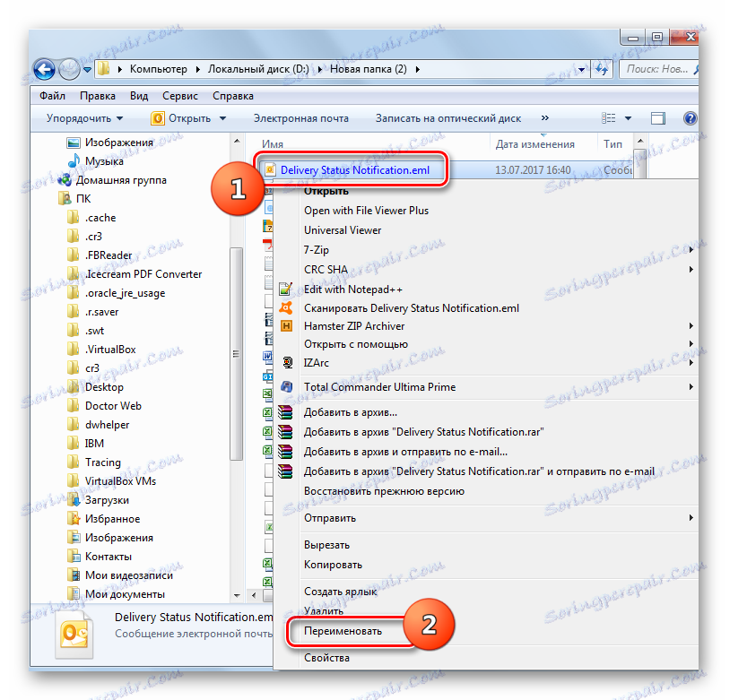Click the Outlook icon on Открыть button
The width and height of the screenshot is (747, 700).
(158, 118)
